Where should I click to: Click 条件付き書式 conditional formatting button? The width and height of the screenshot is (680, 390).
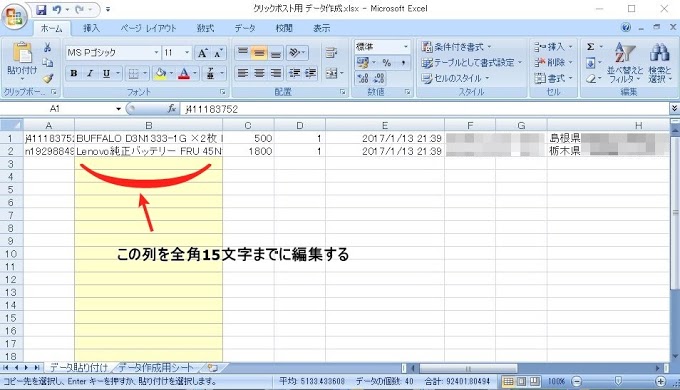point(457,47)
